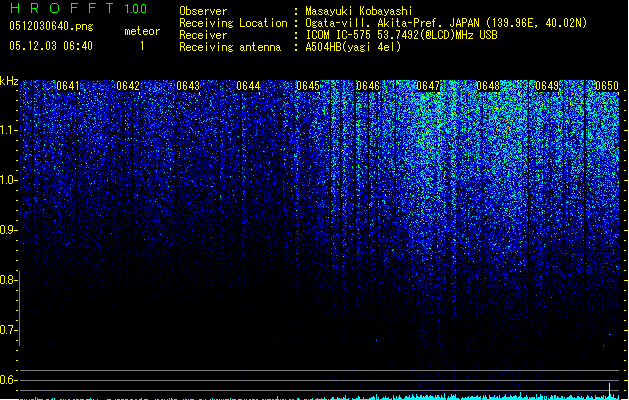Screen dimensions: 629x400
Task: Click the 1.1 kHz axis label
Action: coord(8,130)
